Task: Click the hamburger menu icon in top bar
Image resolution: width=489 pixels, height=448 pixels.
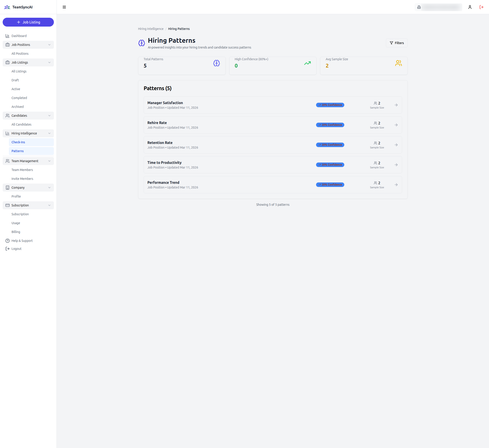Action: point(64,7)
